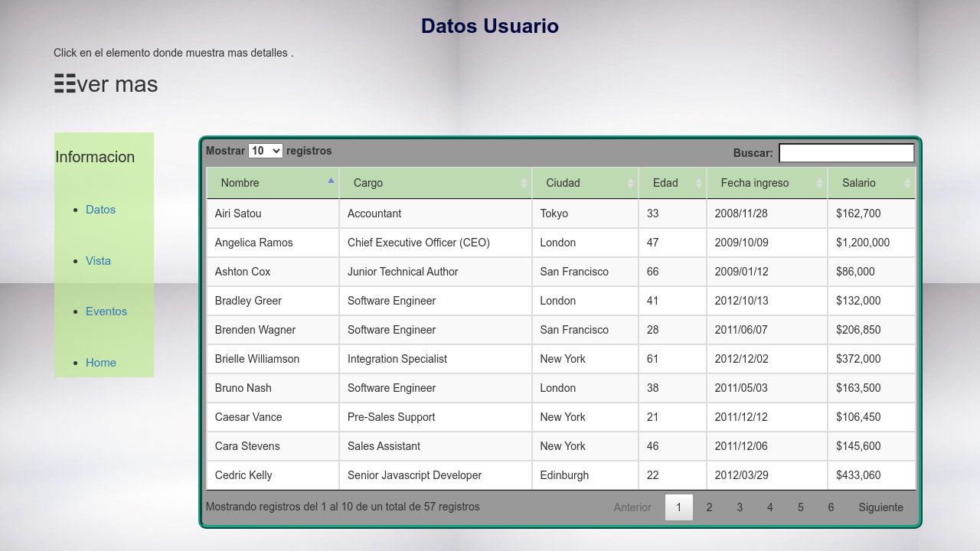Select the Cedric Kelly name cell
This screenshot has height=551, width=980.
click(273, 475)
